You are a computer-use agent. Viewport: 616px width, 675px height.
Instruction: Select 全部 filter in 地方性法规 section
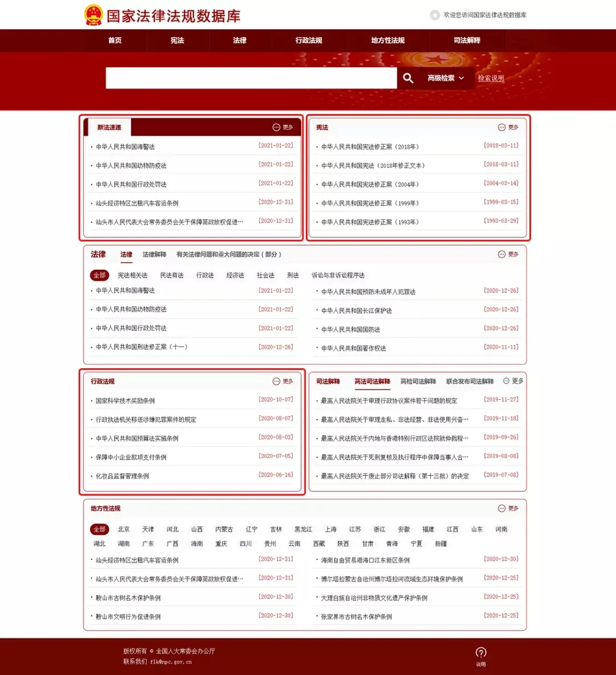tap(99, 529)
